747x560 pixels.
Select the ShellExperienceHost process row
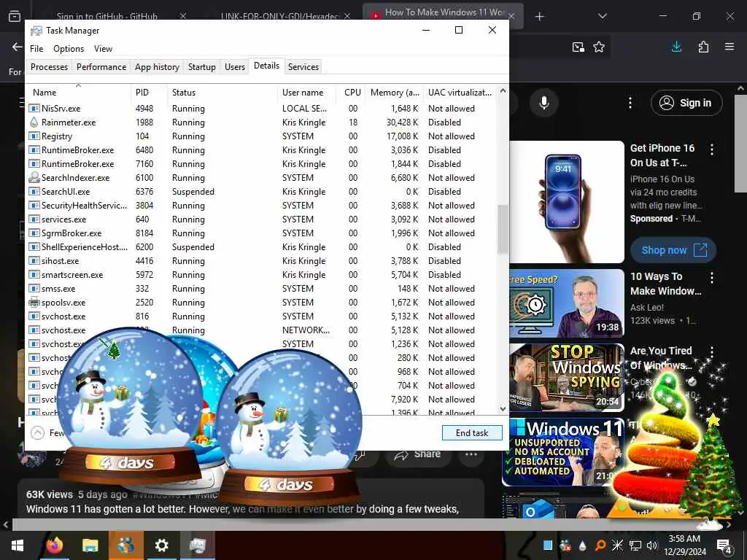(x=261, y=247)
